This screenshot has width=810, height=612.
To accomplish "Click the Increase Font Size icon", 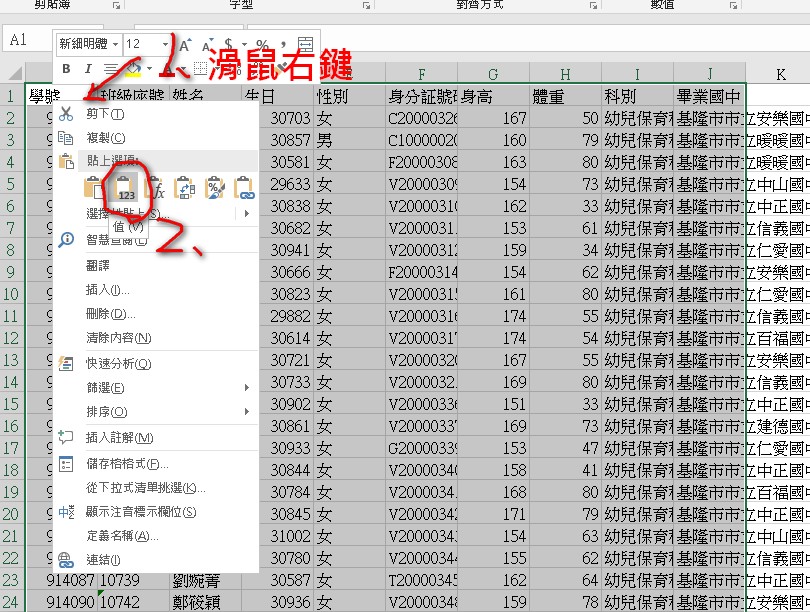I will point(185,44).
